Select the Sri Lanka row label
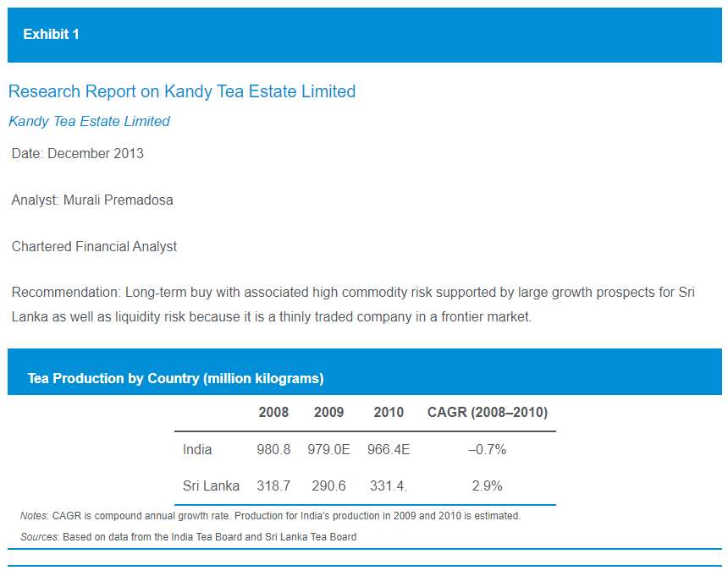Screen dimensions: 728x576 point(212,485)
